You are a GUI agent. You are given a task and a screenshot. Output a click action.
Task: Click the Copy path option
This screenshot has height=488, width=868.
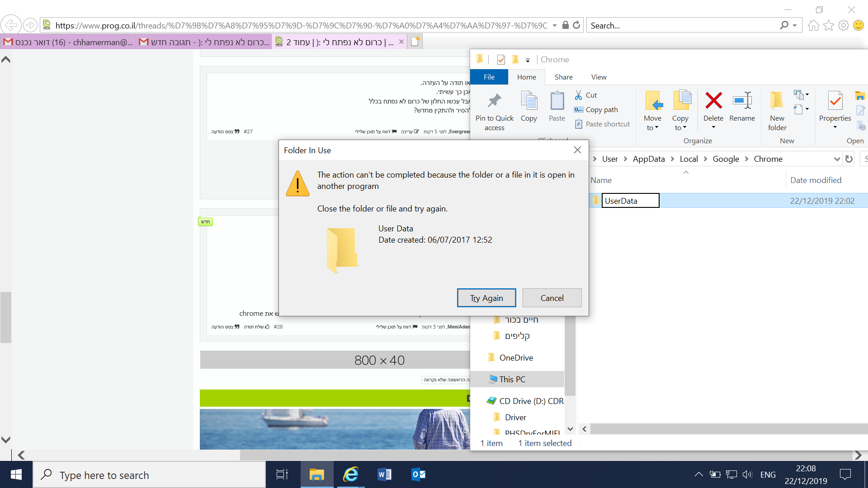601,110
